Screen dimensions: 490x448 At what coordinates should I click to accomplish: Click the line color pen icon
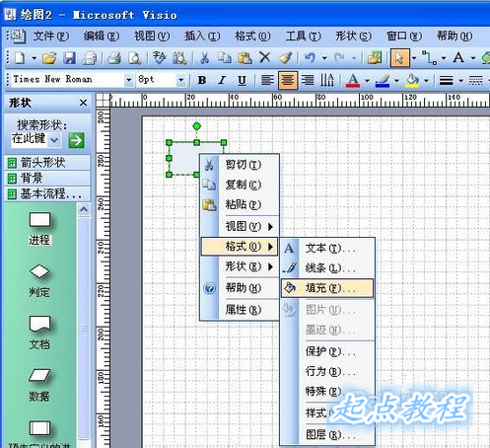tap(383, 80)
